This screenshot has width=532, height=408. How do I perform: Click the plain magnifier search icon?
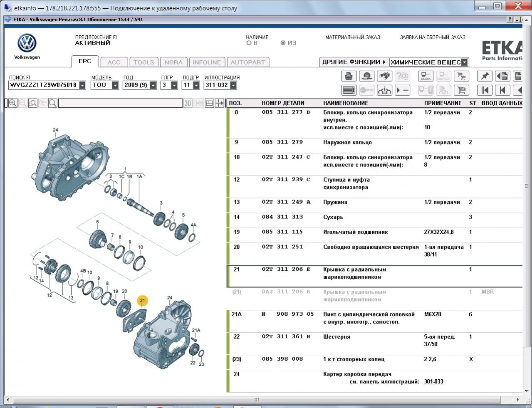point(53,103)
